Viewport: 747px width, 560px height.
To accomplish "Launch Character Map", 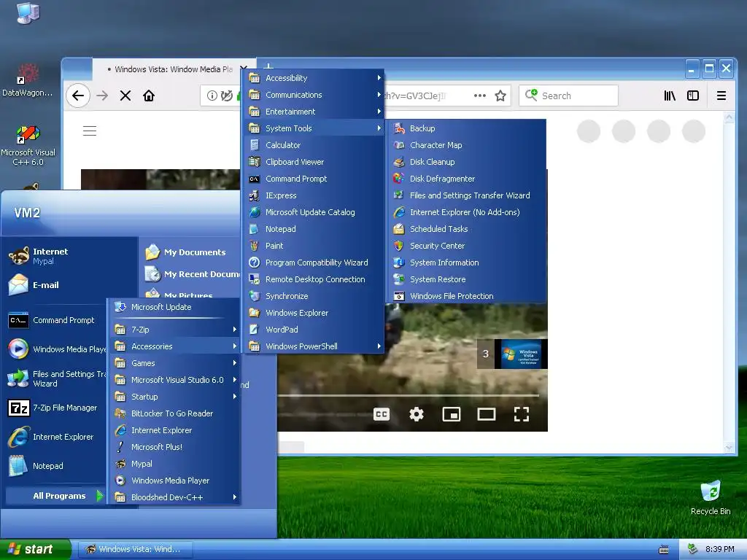I will tap(465, 145).
